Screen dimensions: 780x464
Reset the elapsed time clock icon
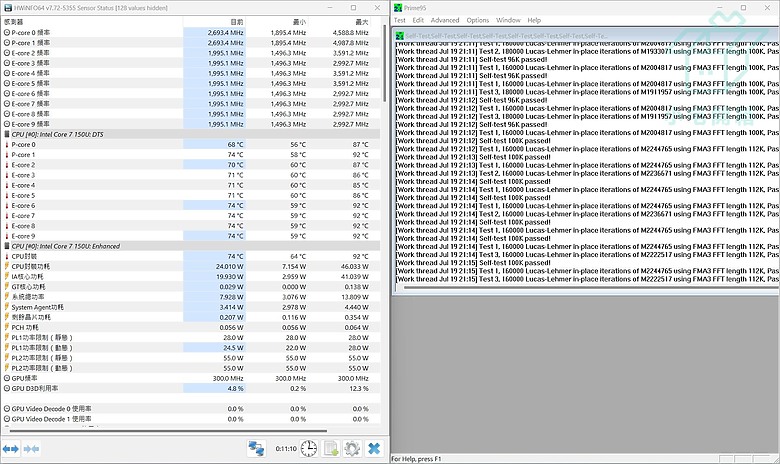tap(308, 449)
